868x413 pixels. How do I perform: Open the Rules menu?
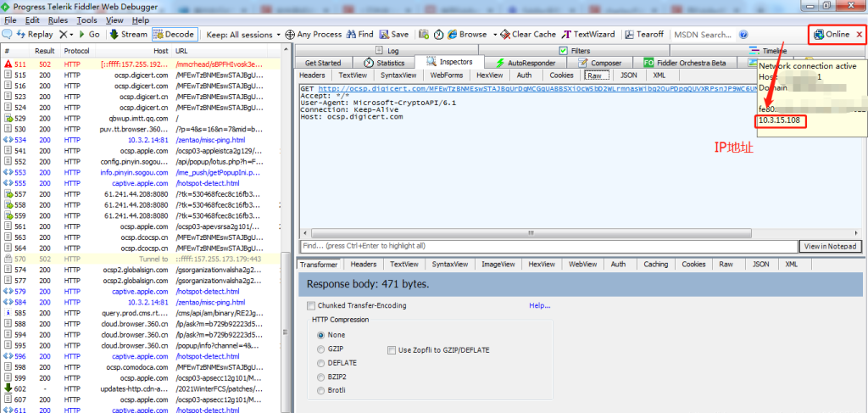[58, 20]
